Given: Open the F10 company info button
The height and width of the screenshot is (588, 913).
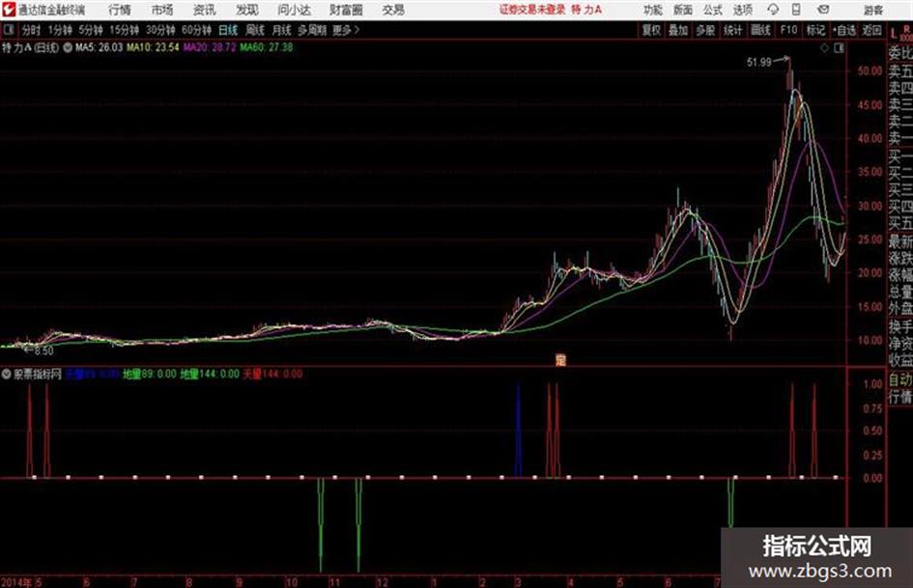Looking at the screenshot, I should (788, 30).
